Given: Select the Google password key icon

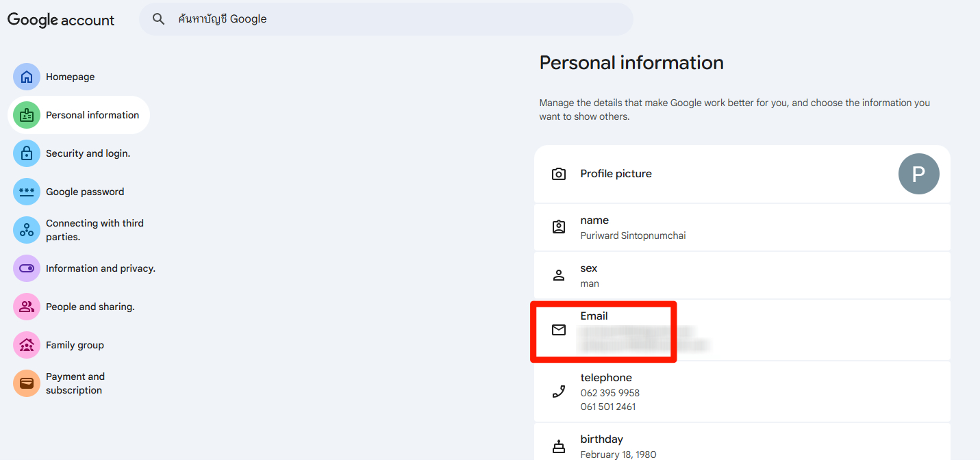Looking at the screenshot, I should pyautogui.click(x=26, y=192).
